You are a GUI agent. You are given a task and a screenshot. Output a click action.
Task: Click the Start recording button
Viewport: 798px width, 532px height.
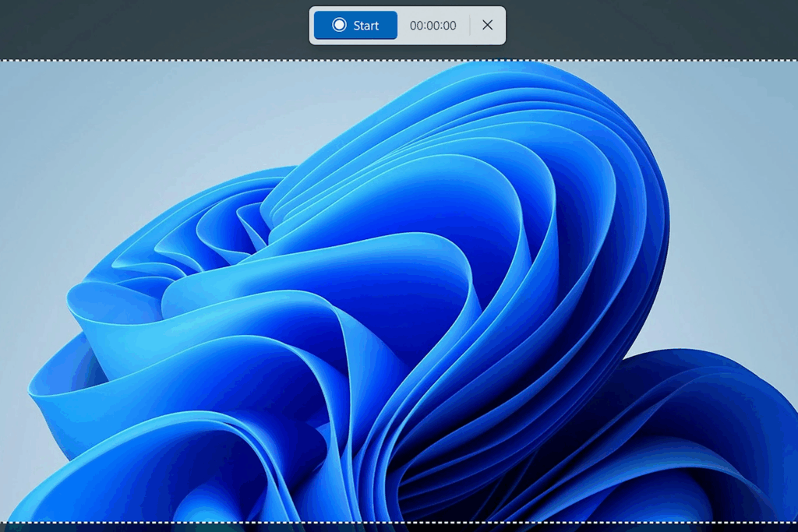tap(355, 26)
